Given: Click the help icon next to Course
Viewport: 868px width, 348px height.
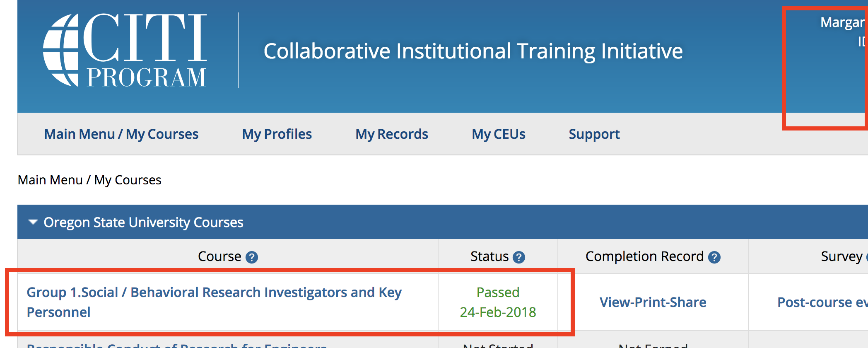Looking at the screenshot, I should (252, 257).
